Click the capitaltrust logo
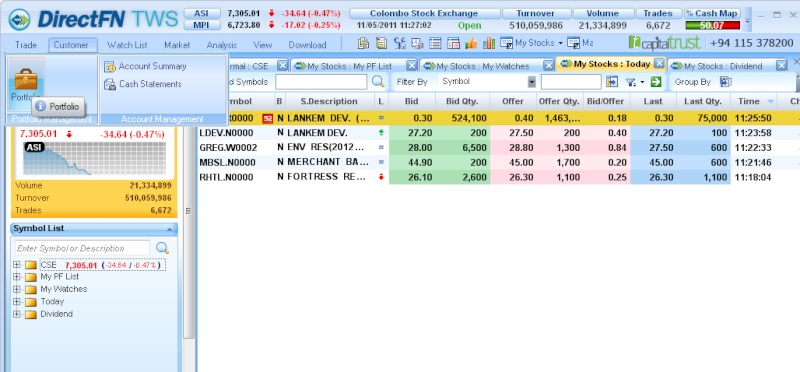The image size is (800, 372). coord(664,43)
